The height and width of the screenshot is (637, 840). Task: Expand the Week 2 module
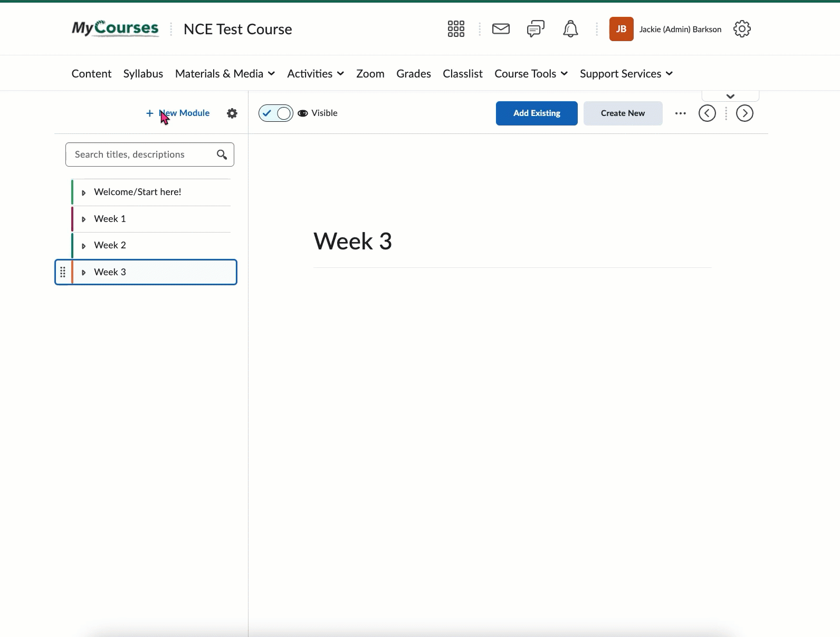click(83, 246)
